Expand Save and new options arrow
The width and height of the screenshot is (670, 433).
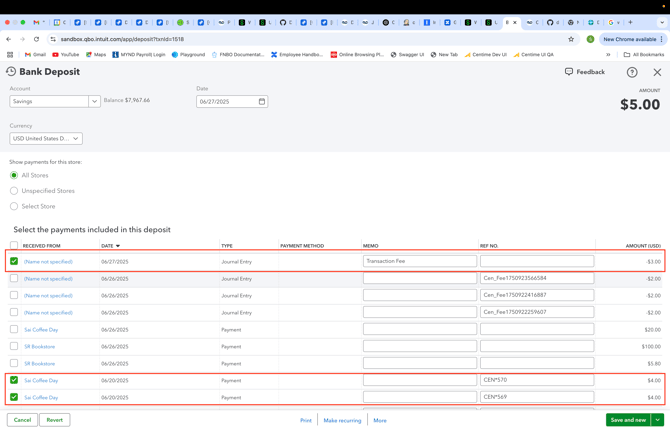coord(658,420)
